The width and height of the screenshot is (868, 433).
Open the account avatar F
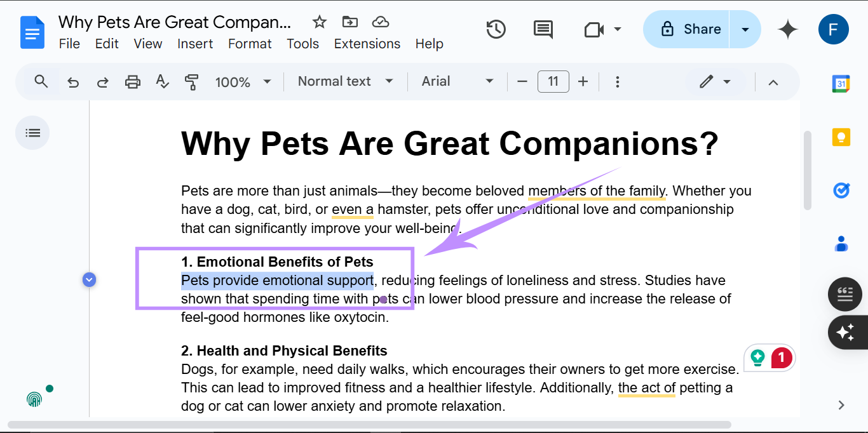834,29
